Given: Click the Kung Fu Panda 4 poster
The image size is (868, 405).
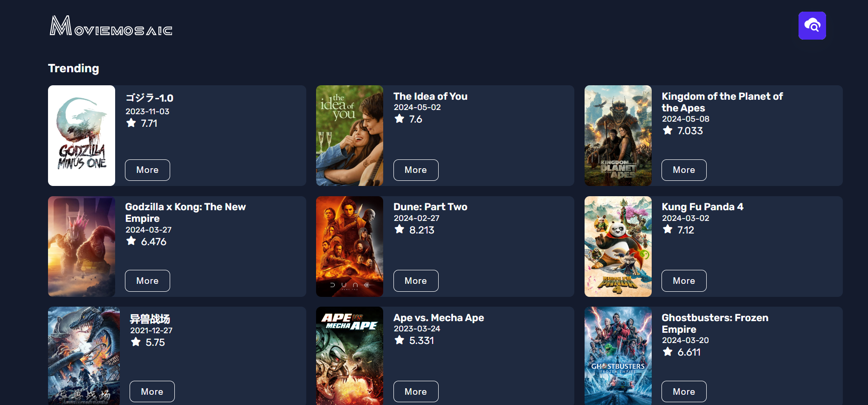Looking at the screenshot, I should point(618,247).
